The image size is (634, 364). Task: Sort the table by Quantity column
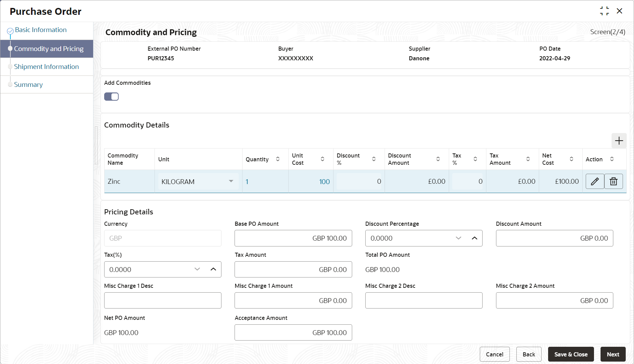pos(278,159)
